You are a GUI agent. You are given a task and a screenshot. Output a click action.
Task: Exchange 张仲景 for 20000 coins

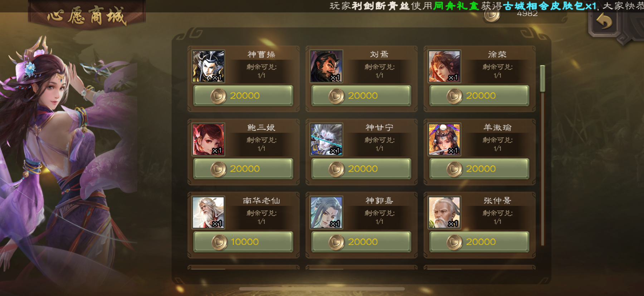[479, 242]
